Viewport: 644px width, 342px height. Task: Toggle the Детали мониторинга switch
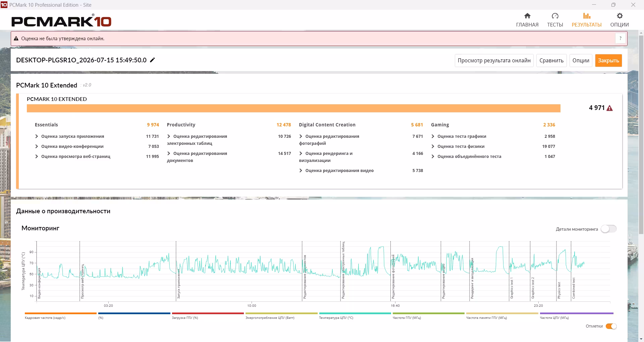608,229
